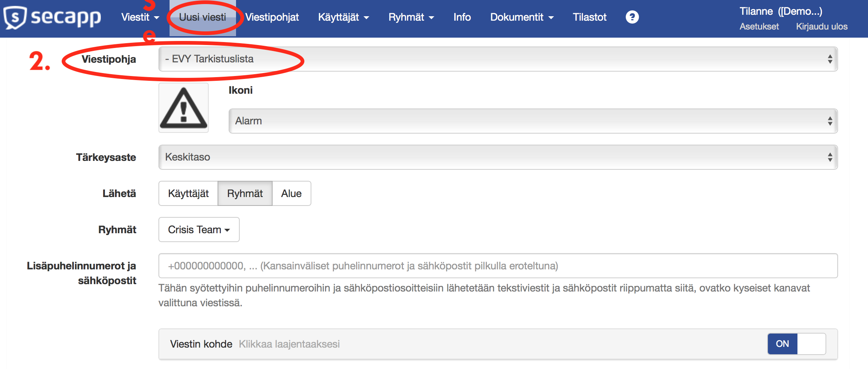868x369 pixels.
Task: Expand the Ryhmät navigation menu
Action: pos(411,17)
